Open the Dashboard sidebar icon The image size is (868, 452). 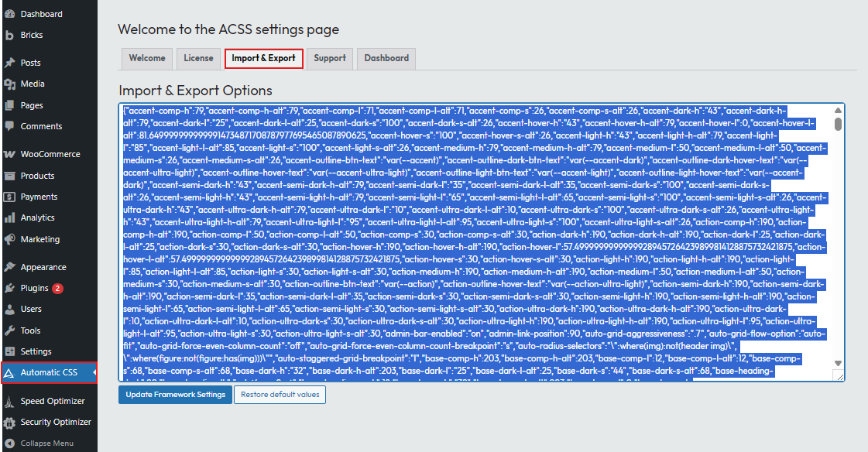coord(9,14)
